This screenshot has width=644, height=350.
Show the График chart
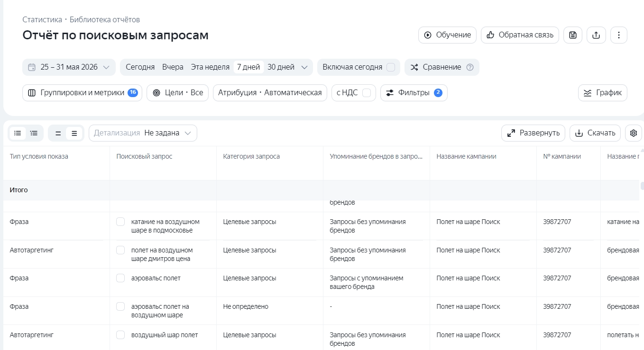coord(602,93)
